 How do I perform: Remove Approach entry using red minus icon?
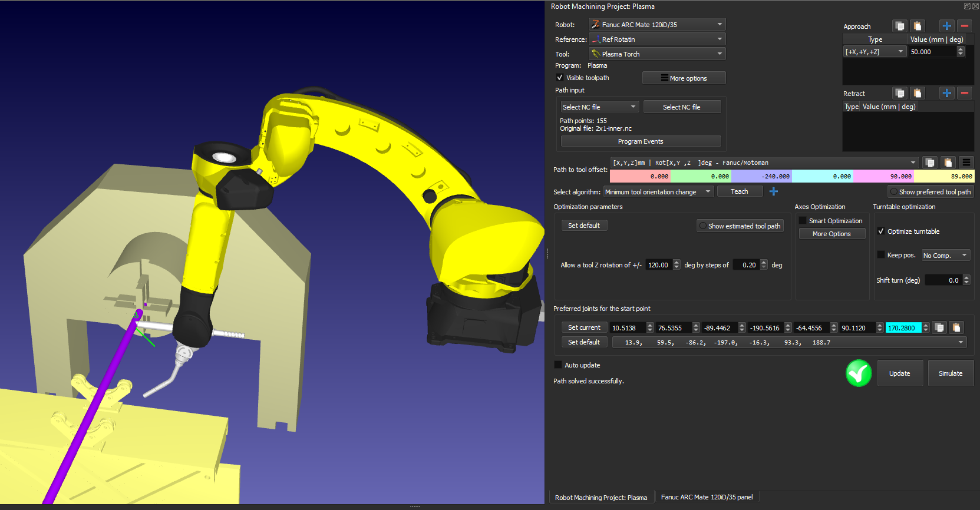965,26
